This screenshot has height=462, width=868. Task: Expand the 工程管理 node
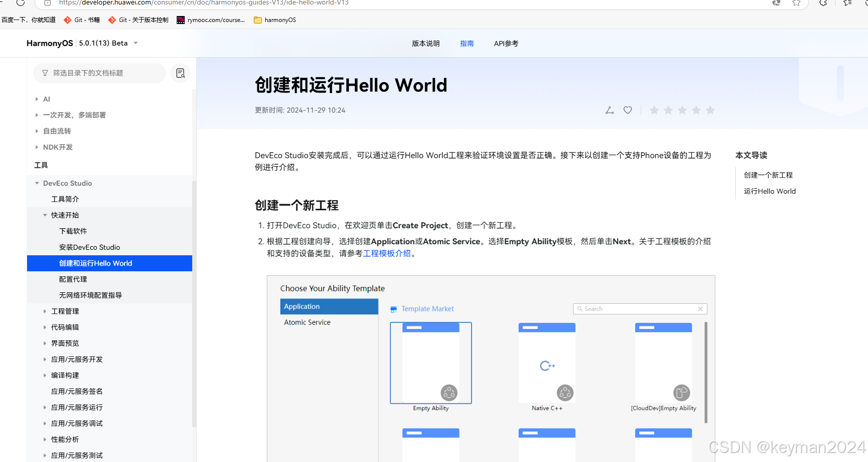[x=45, y=311]
